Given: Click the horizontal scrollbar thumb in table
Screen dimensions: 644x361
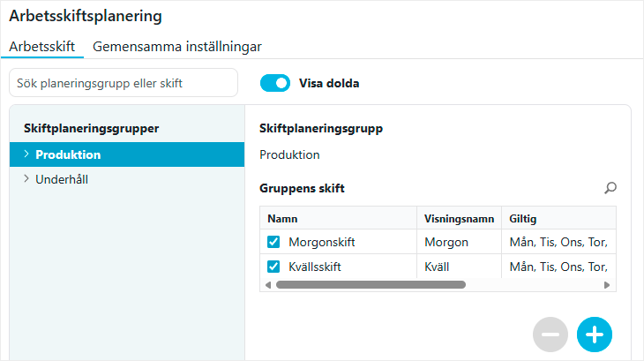Looking at the screenshot, I should tap(371, 285).
